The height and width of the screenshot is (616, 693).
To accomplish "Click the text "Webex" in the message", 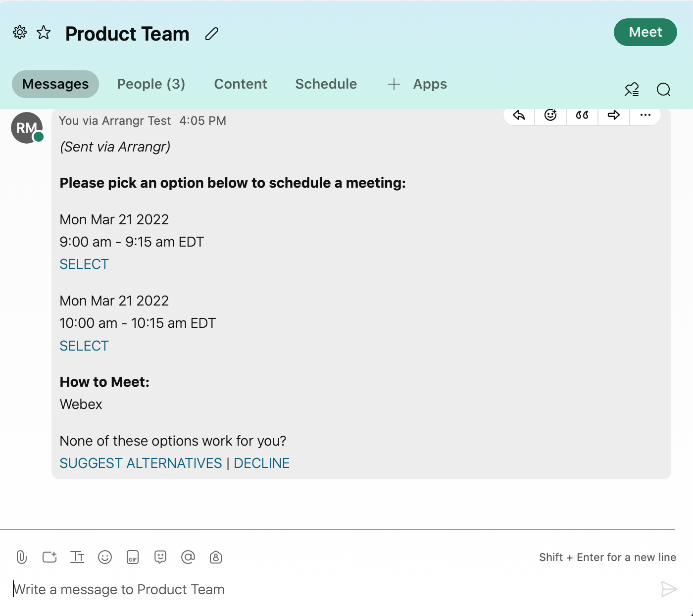I will [x=81, y=405].
